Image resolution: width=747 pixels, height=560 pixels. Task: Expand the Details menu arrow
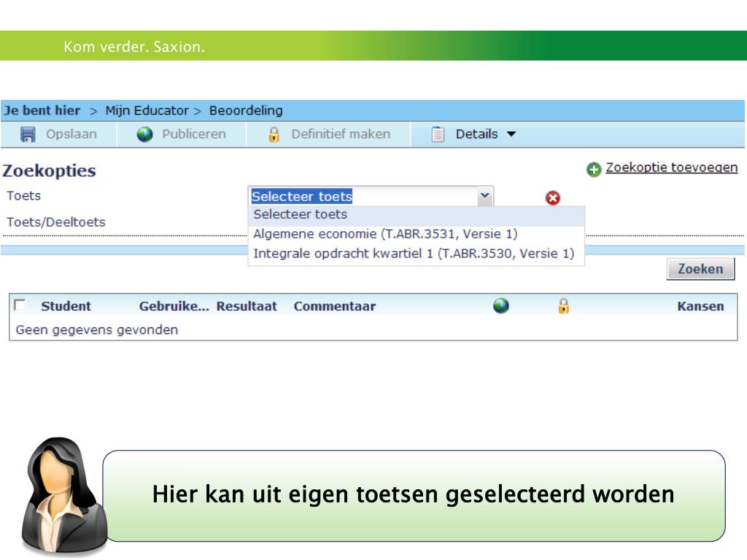click(x=511, y=134)
